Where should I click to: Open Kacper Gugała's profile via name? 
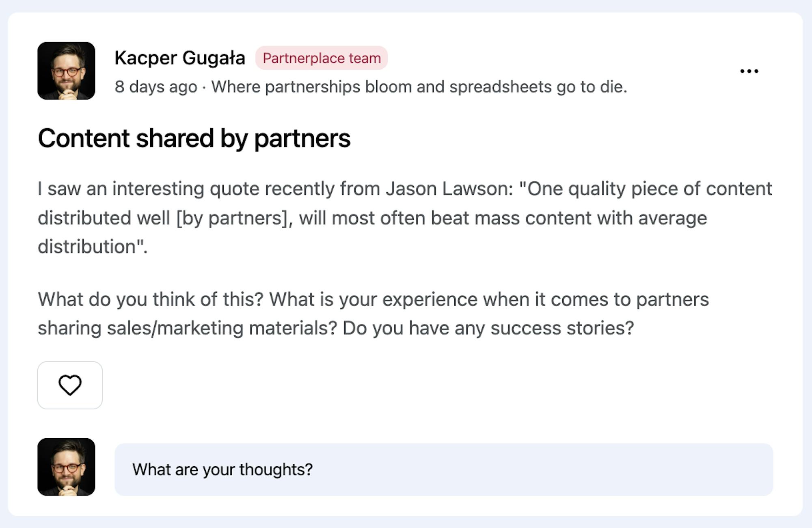point(180,58)
